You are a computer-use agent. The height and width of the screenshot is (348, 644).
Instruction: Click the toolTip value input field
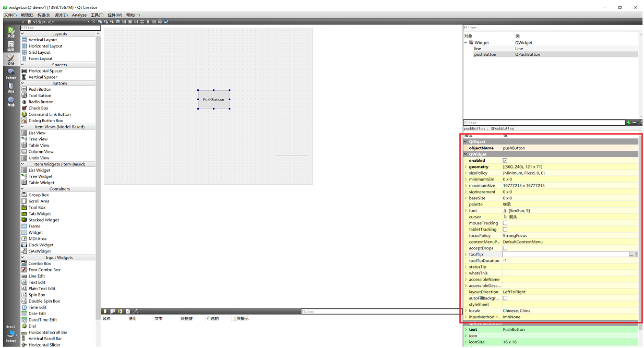[x=565, y=254]
